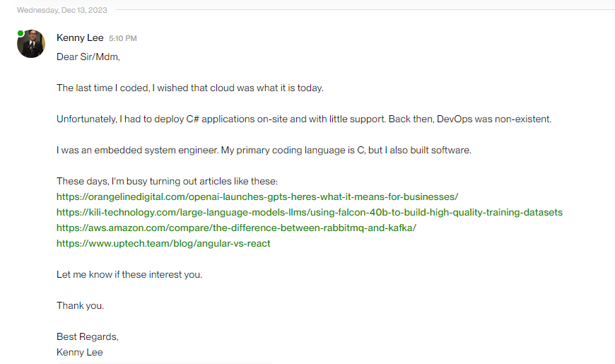Open the AWS RabbitMQ and Kafka comparison link
Viewport: 615px width, 364px height.
pos(236,228)
